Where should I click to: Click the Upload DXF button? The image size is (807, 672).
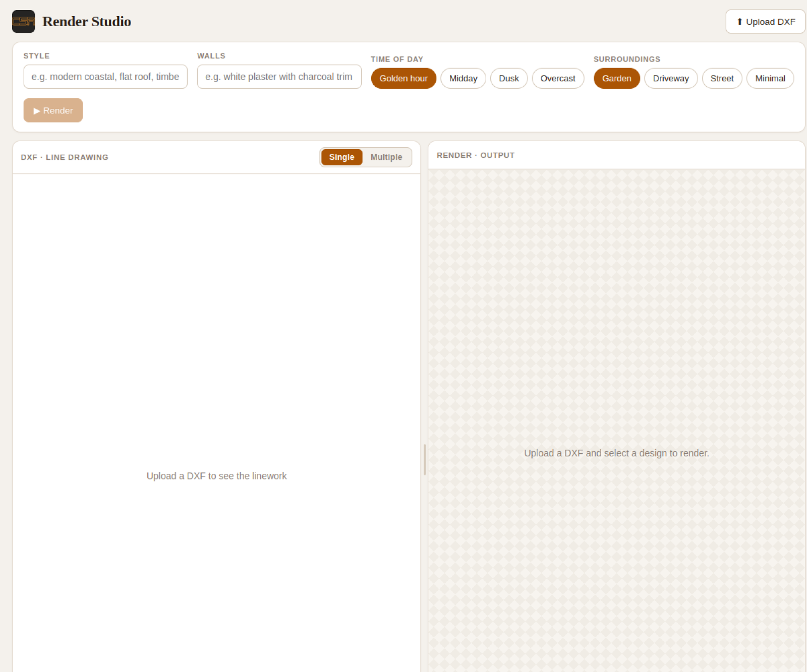click(765, 22)
